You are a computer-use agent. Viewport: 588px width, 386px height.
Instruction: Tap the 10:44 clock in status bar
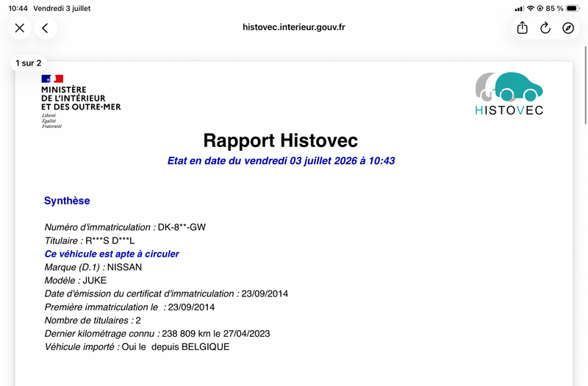click(18, 8)
